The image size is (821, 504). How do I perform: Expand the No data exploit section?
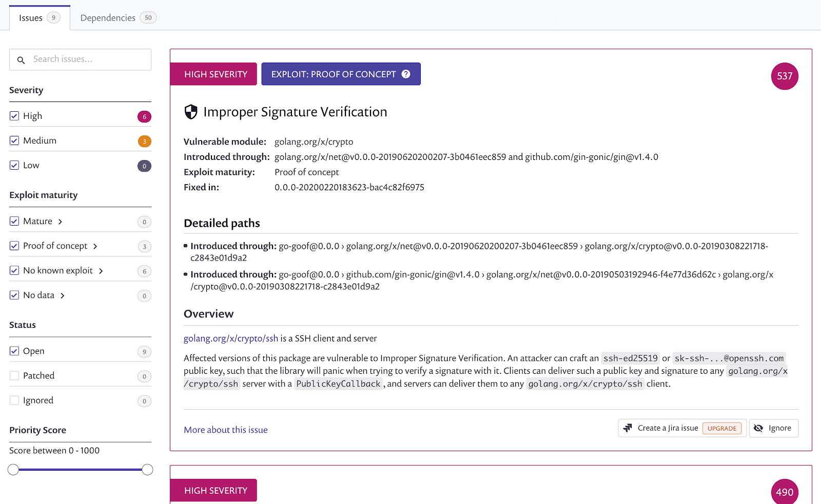click(x=62, y=295)
